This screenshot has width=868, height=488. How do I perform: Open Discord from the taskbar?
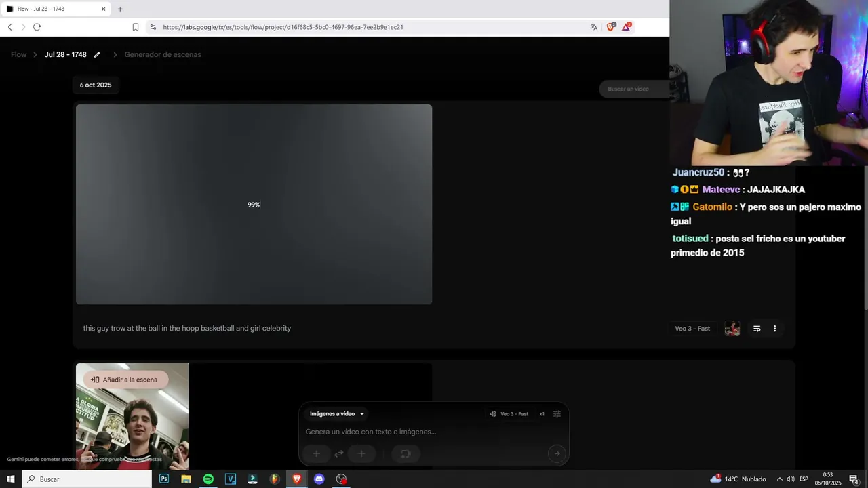[x=319, y=479]
